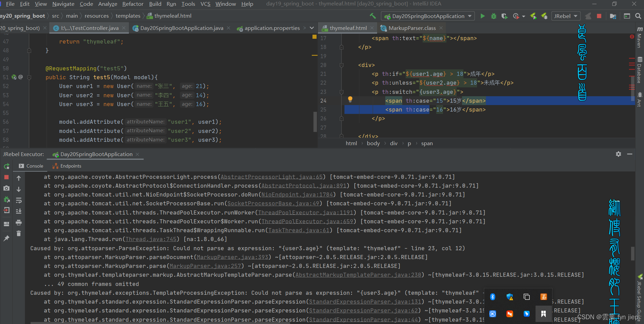
Task: Open the NioEndpoint.java:1784 link
Action: pyautogui.click(x=297, y=194)
